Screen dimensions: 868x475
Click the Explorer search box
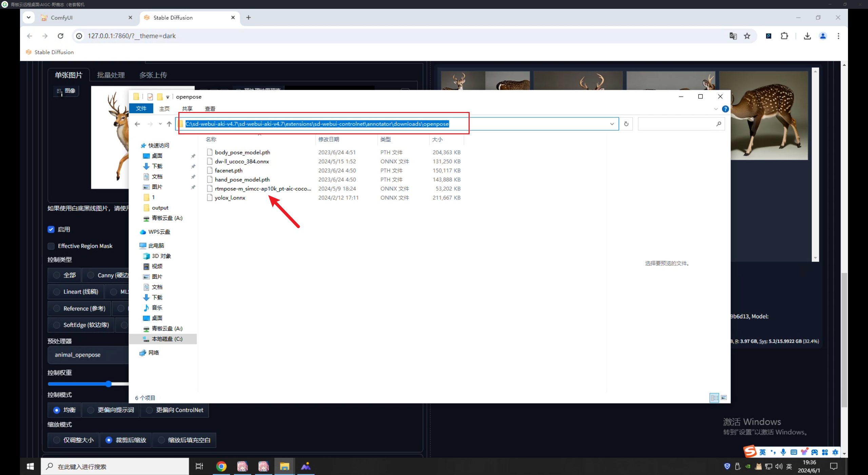point(681,124)
